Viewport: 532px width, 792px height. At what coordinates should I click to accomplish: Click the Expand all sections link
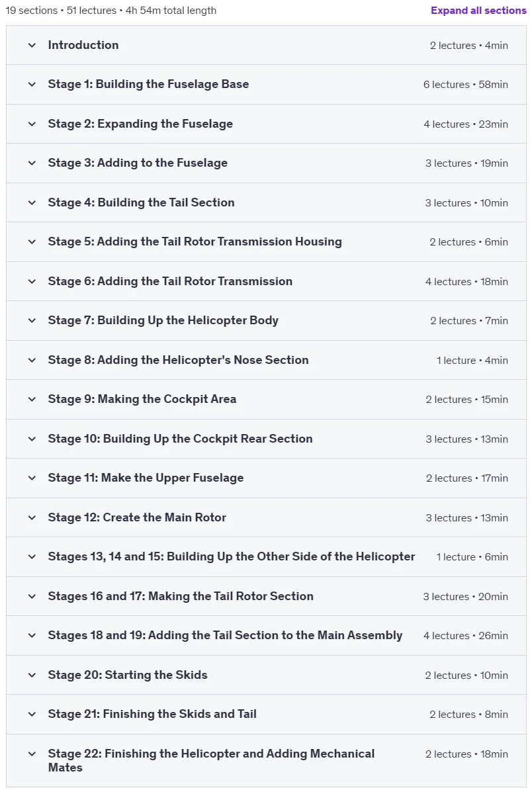(478, 10)
